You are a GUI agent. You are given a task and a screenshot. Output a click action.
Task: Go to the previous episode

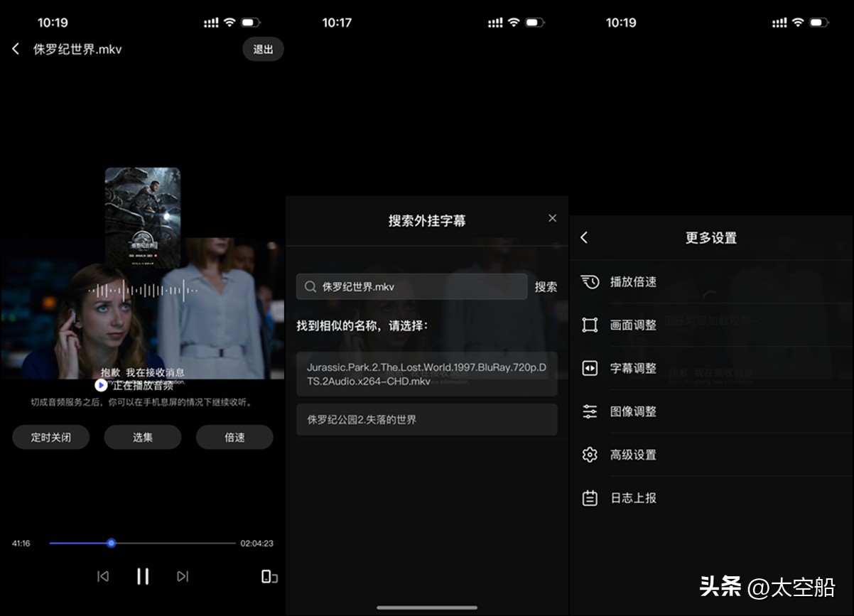pyautogui.click(x=102, y=576)
